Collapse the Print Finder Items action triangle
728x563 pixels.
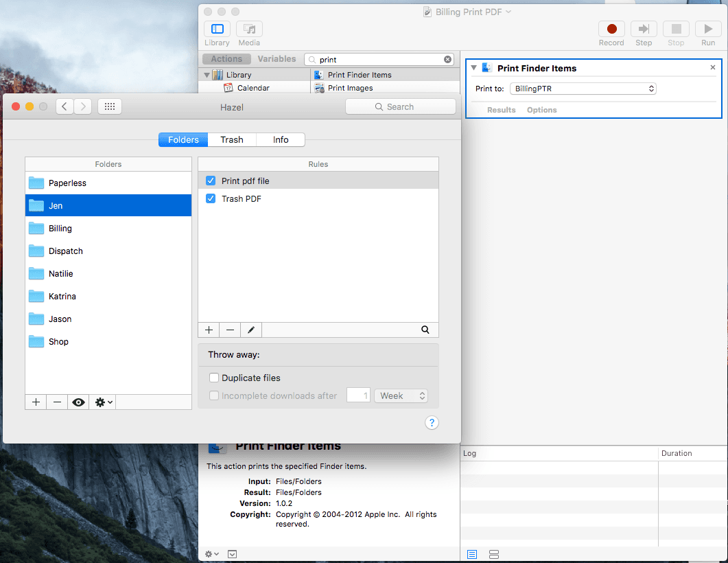pos(473,68)
